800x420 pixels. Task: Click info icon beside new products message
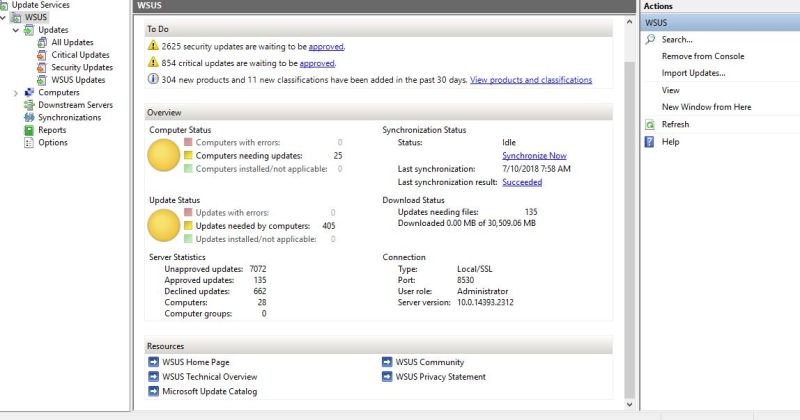coord(153,79)
